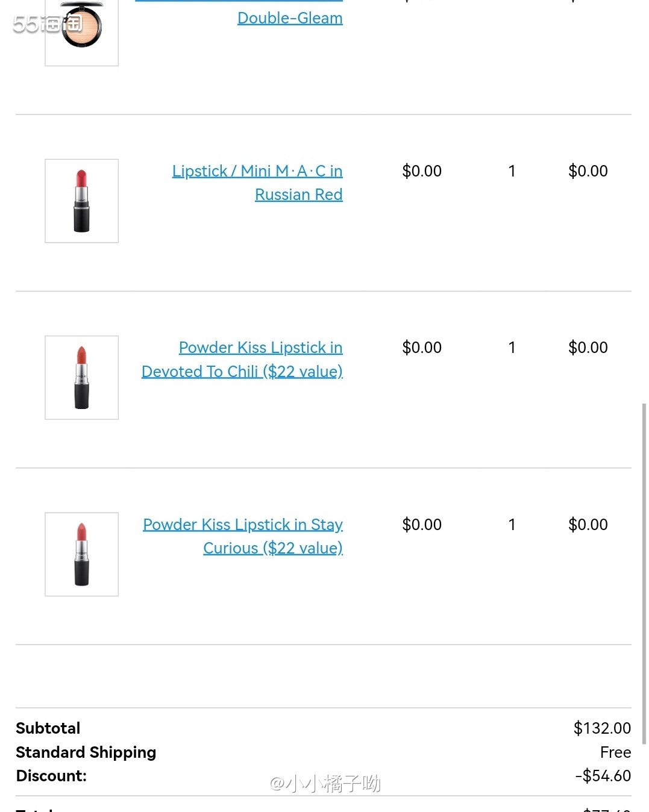Click the line total for Devoted To Chili
This screenshot has width=649, height=812.
[x=588, y=348]
